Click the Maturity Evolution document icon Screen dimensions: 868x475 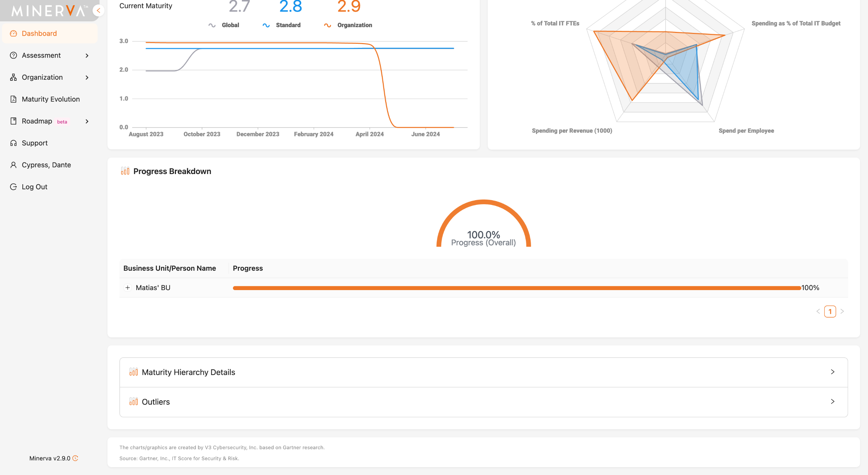click(14, 99)
